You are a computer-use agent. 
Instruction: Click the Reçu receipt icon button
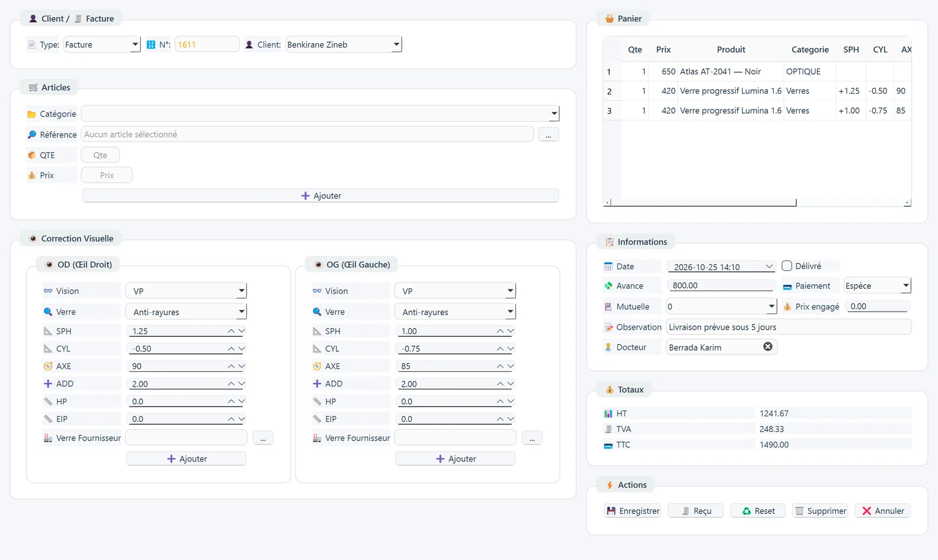(696, 511)
